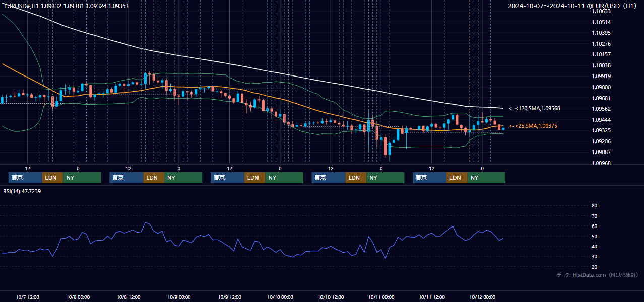644x302 pixels.
Task: Click RSI scale level 80
Action: (x=594, y=206)
